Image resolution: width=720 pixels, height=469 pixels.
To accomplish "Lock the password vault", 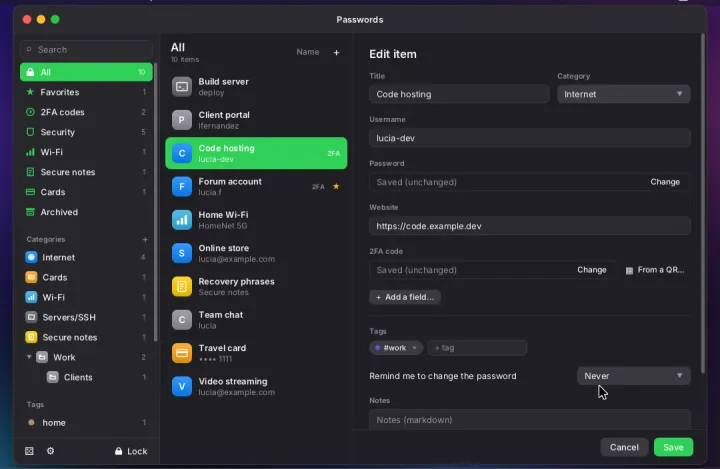I will [x=131, y=451].
